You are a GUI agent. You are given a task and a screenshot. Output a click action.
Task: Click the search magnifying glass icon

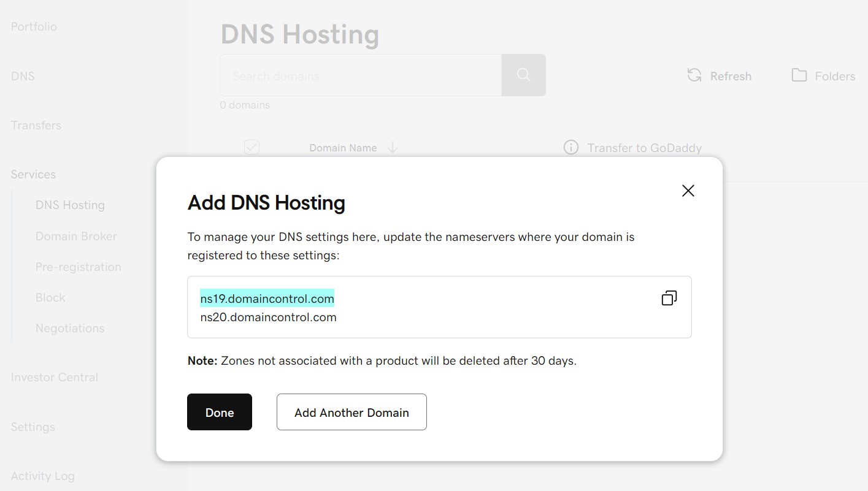coord(523,75)
